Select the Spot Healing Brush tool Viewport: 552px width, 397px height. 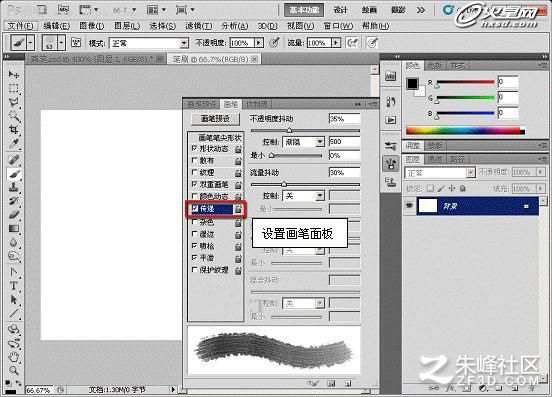[x=13, y=159]
